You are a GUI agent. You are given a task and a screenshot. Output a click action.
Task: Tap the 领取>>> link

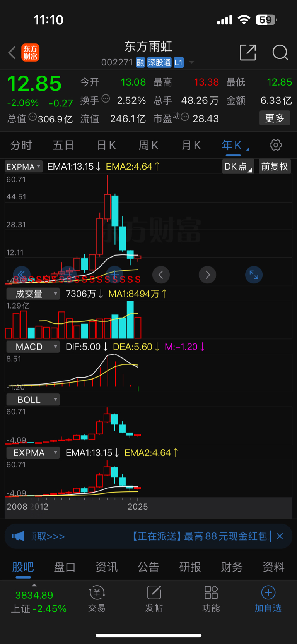coord(48,536)
